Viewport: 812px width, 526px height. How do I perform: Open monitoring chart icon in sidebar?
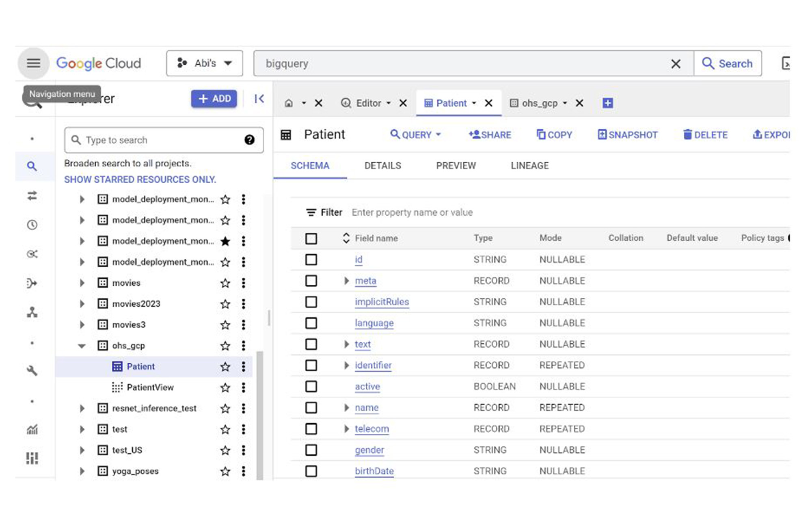point(32,429)
